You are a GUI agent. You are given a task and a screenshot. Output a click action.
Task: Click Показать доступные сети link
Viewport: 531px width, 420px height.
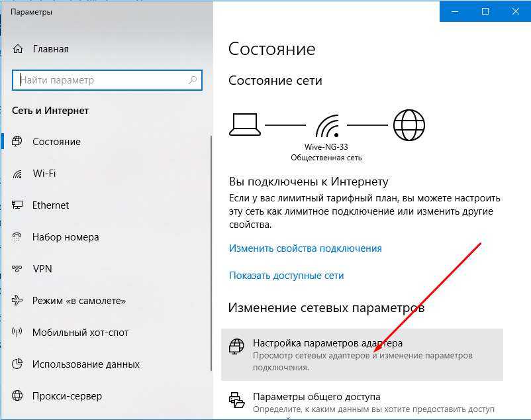286,276
